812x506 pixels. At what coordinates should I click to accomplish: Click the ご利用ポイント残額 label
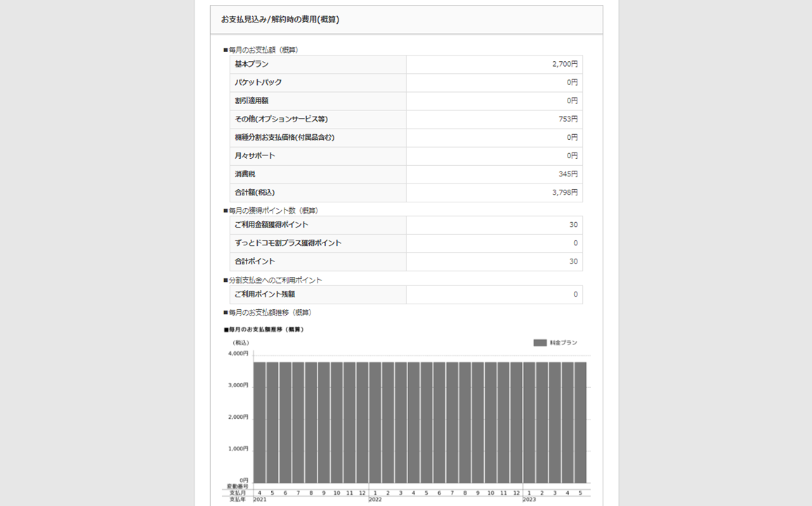[x=265, y=294]
